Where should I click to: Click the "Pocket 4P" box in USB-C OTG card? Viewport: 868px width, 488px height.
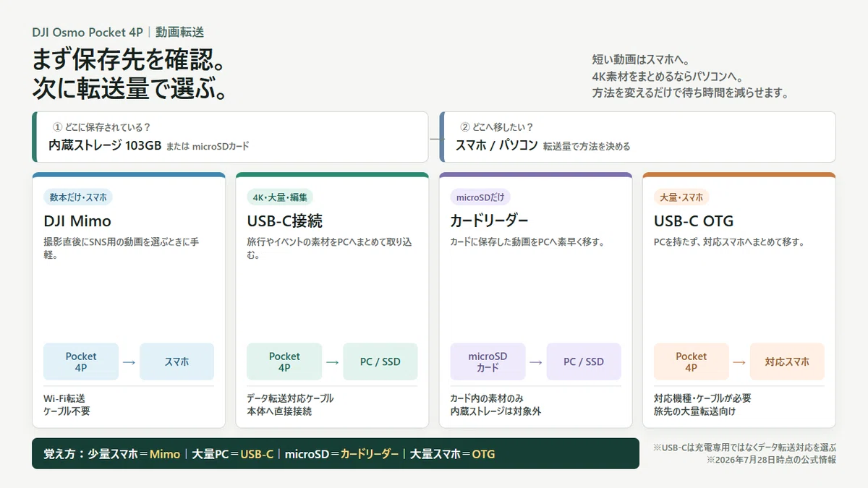click(692, 361)
